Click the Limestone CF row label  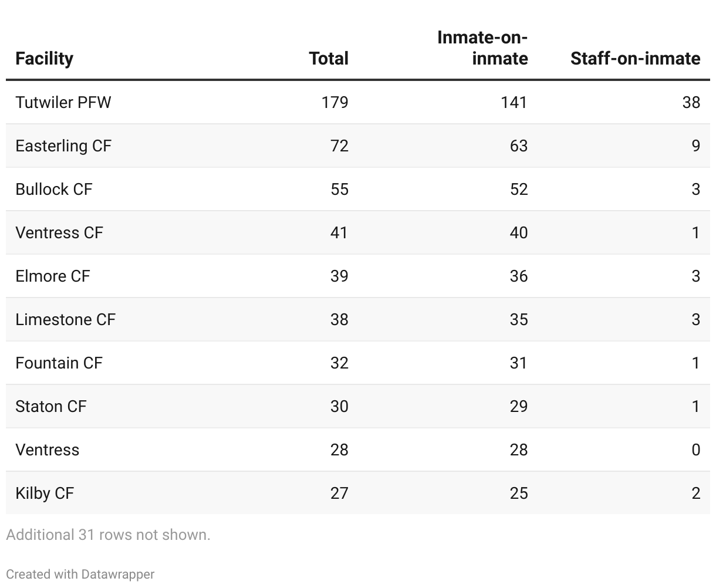coord(66,319)
